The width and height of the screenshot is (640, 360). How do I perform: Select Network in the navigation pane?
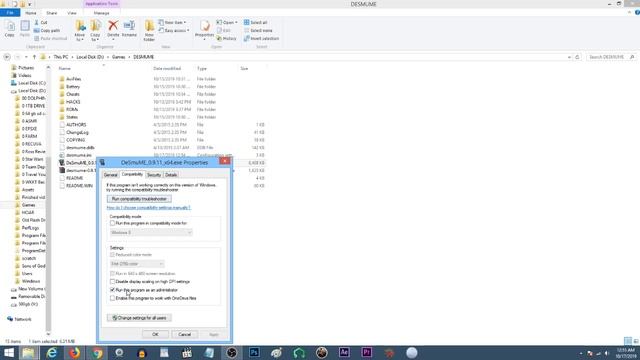[x=22, y=319]
